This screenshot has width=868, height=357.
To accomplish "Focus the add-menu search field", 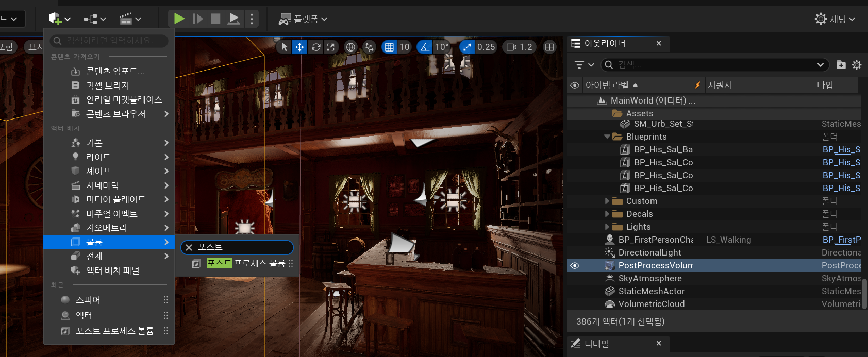I will pyautogui.click(x=109, y=40).
